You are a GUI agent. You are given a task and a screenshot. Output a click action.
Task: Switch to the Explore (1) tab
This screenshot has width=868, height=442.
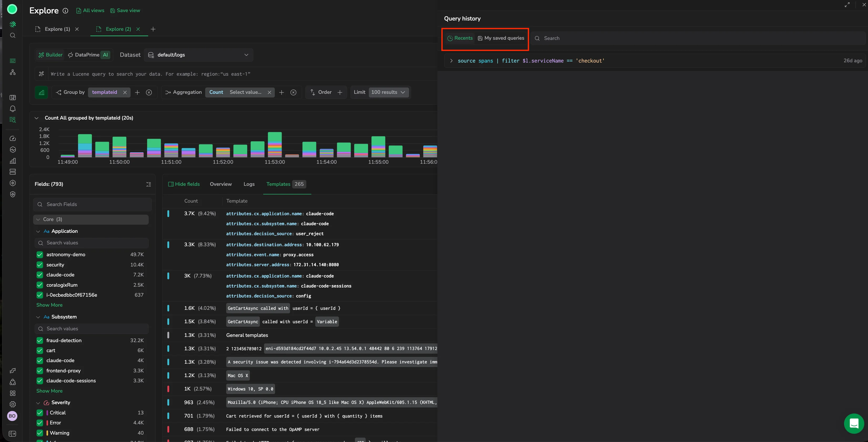click(57, 29)
